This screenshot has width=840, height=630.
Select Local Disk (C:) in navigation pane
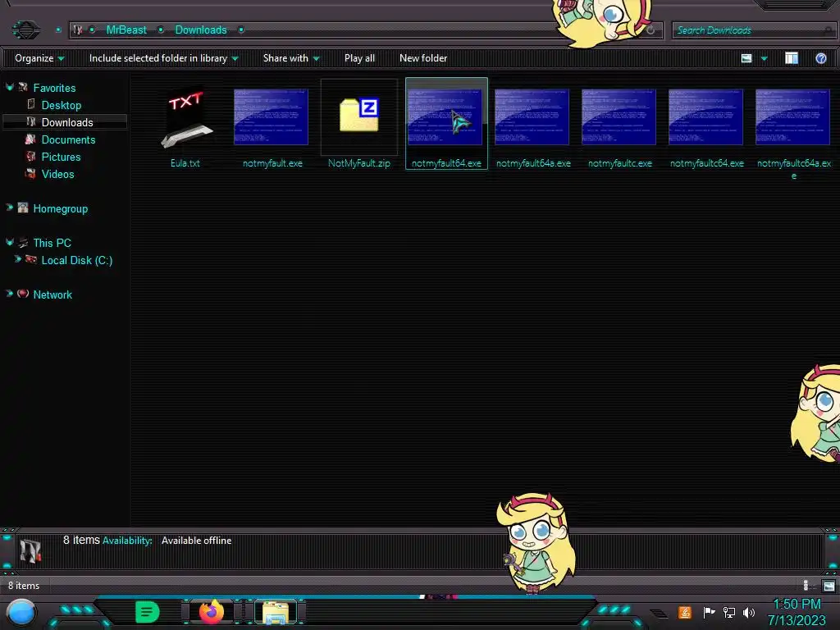pos(76,260)
